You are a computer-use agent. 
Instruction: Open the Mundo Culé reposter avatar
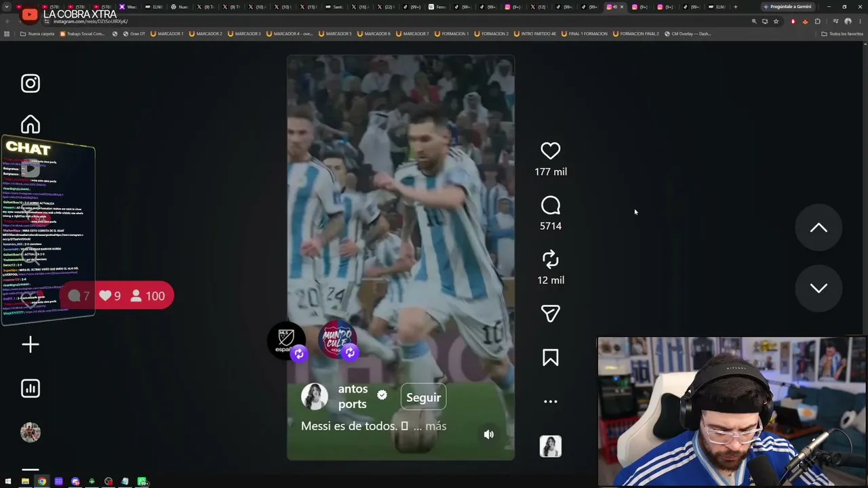pyautogui.click(x=337, y=339)
